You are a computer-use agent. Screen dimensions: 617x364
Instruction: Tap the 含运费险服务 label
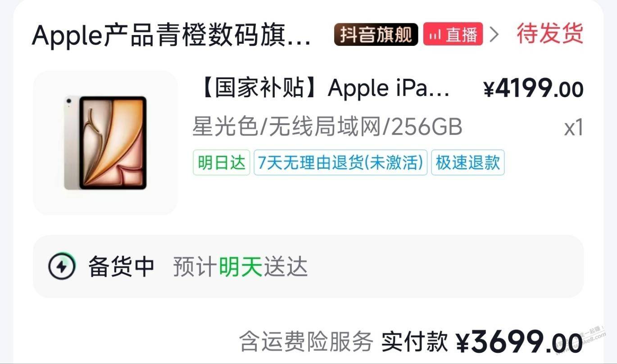point(306,341)
